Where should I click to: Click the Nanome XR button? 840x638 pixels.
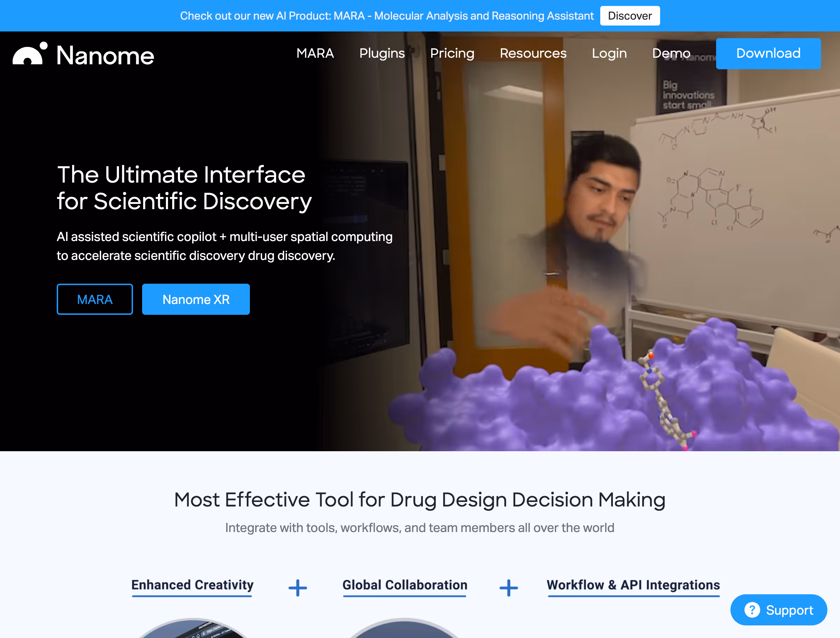[x=196, y=299]
